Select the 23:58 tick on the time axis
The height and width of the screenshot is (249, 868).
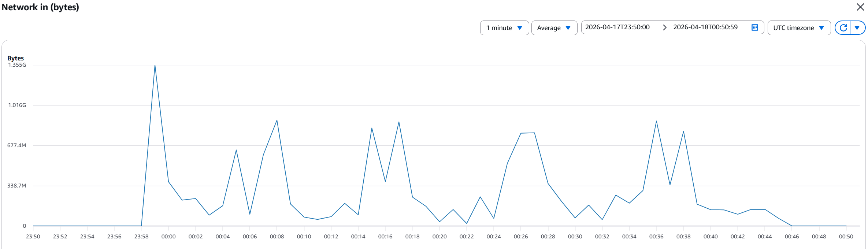(x=141, y=237)
